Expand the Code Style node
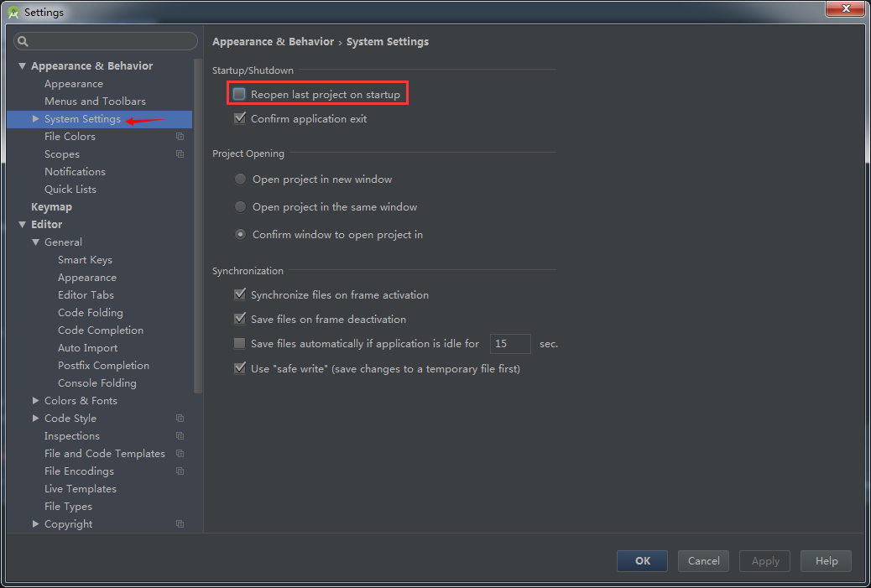Viewport: 871px width, 588px height. click(35, 418)
